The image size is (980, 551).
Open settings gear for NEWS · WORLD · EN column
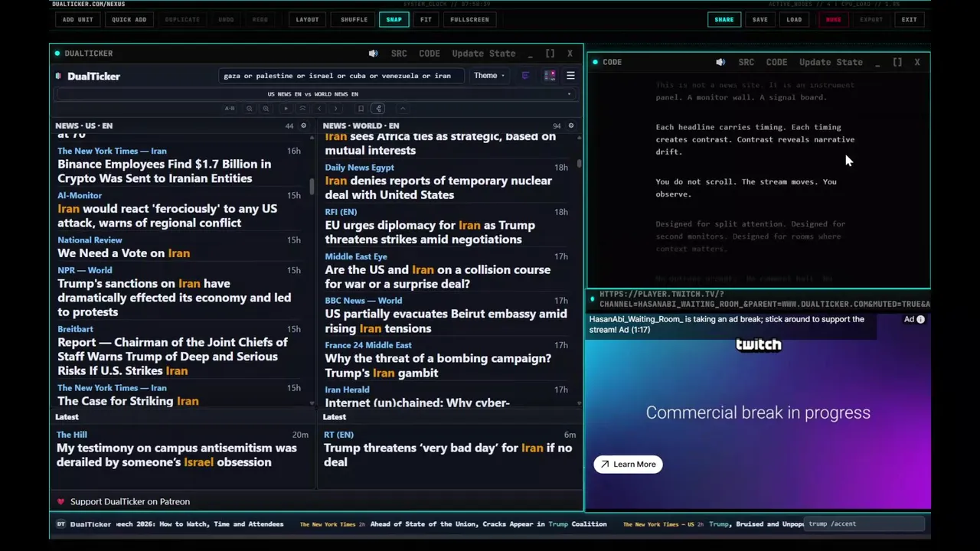[570, 126]
